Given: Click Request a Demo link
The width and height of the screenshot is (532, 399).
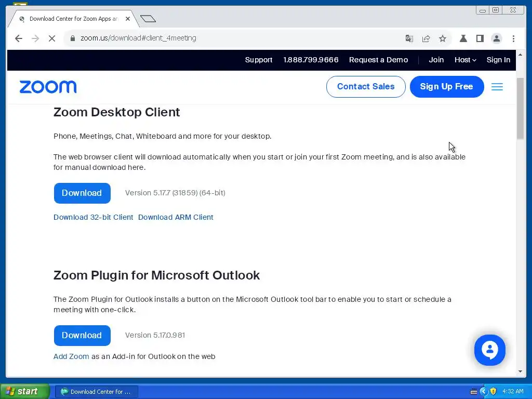Looking at the screenshot, I should point(378,60).
